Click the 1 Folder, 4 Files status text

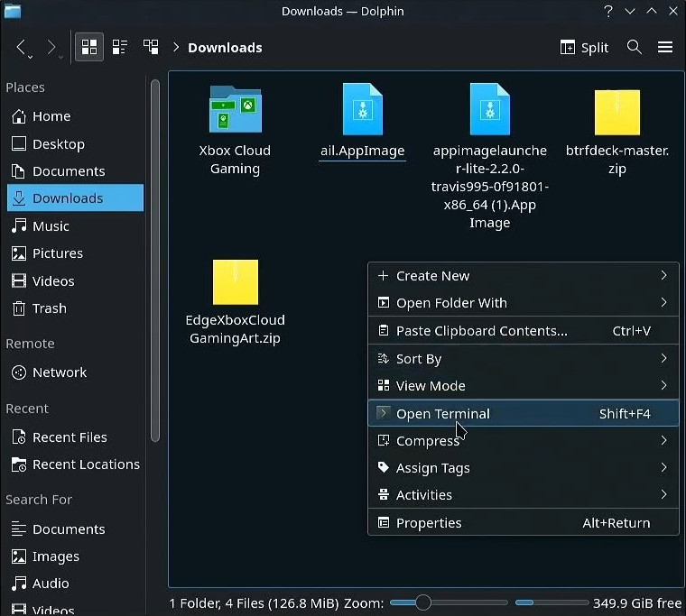(254, 602)
